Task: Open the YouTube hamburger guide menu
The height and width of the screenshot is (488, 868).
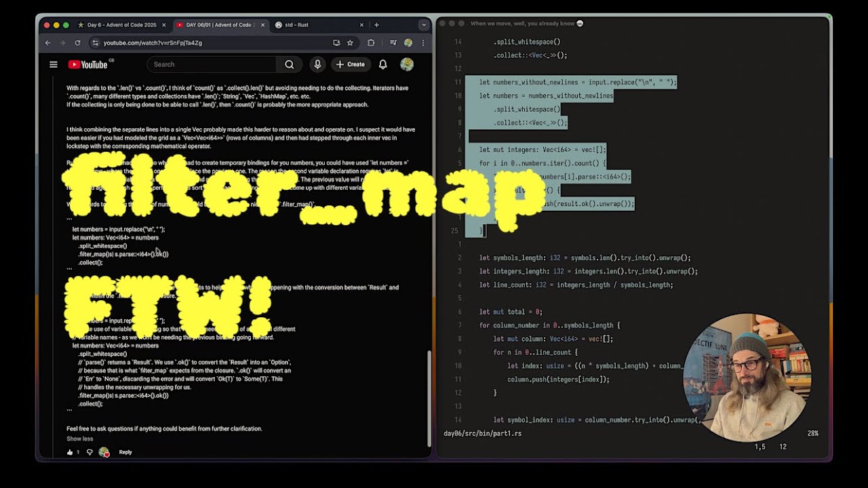Action: tap(54, 64)
